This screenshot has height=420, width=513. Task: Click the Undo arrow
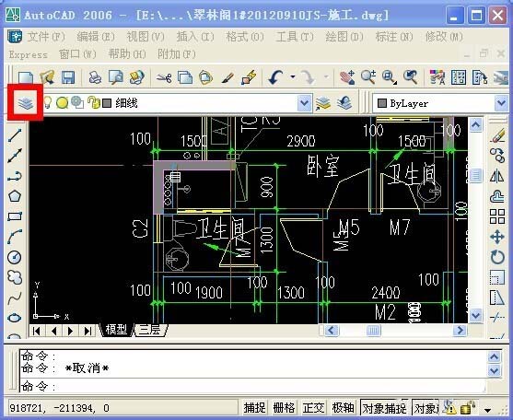(x=275, y=77)
